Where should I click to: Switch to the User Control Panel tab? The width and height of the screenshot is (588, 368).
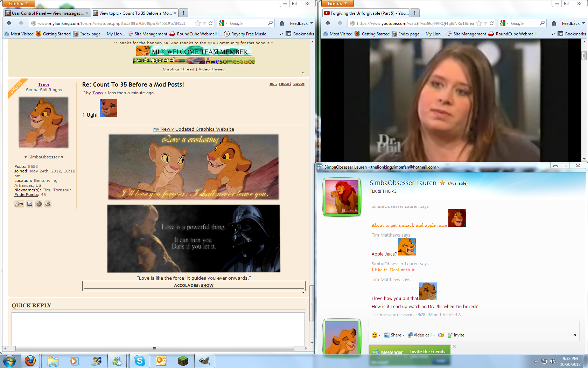47,13
